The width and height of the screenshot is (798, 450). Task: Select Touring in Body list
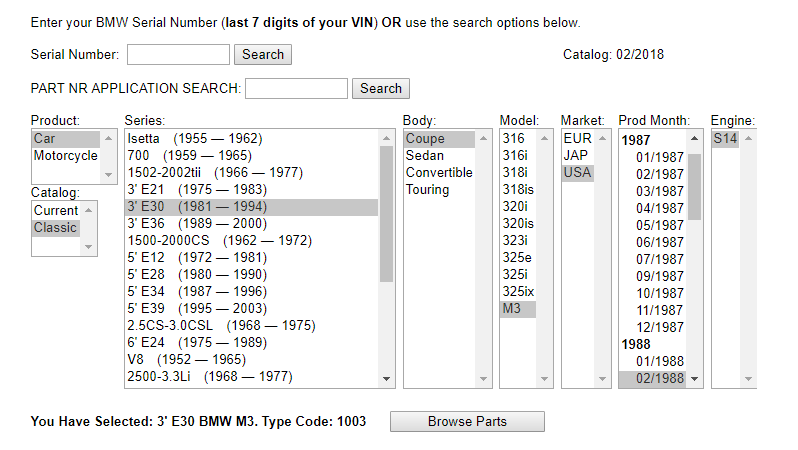coord(428,190)
